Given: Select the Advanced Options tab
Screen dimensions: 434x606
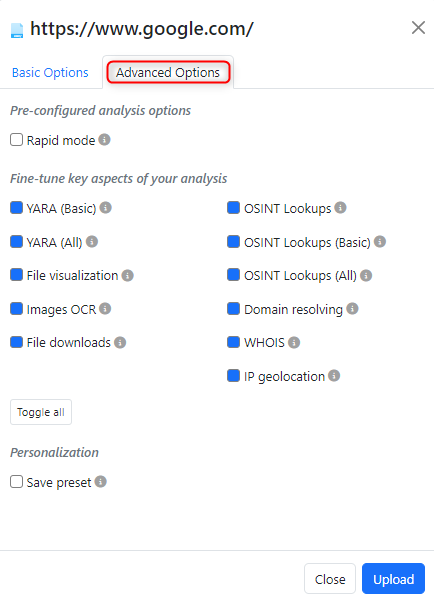Looking at the screenshot, I should click(168, 72).
